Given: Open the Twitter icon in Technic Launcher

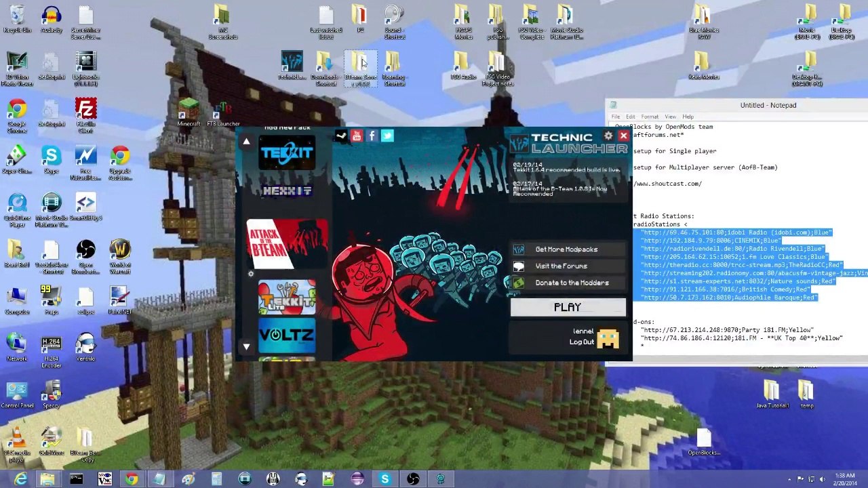Looking at the screenshot, I should click(387, 136).
